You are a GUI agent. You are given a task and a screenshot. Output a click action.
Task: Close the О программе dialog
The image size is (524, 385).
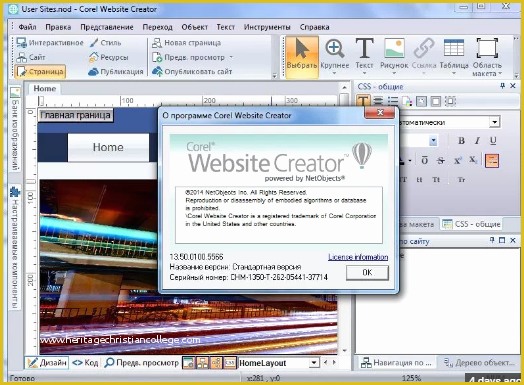pyautogui.click(x=380, y=113)
